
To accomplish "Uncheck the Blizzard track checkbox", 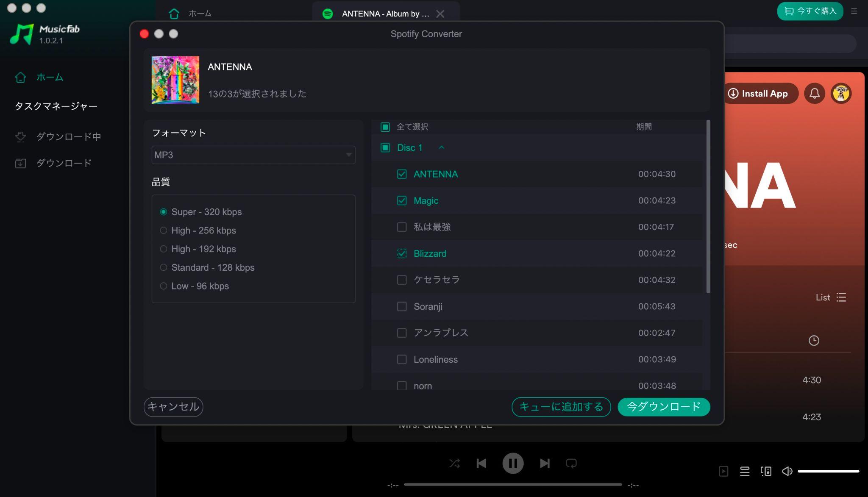I will coord(402,253).
